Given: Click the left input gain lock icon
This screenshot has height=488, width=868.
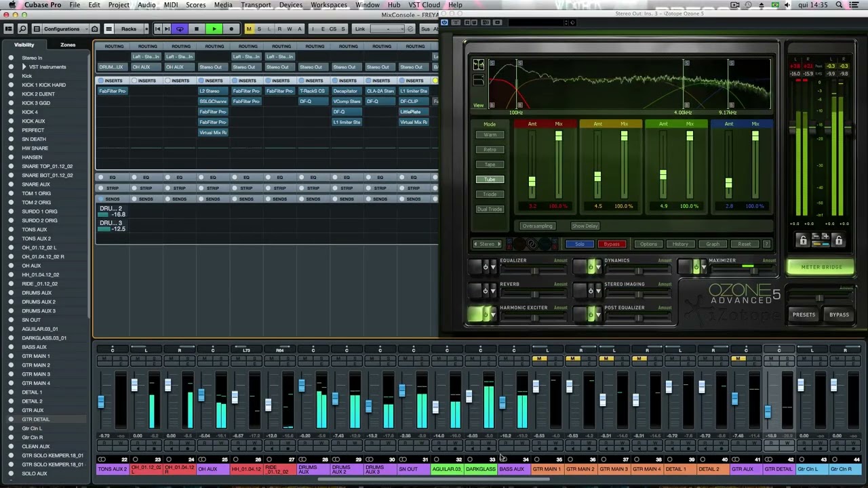Looking at the screenshot, I should coord(803,241).
